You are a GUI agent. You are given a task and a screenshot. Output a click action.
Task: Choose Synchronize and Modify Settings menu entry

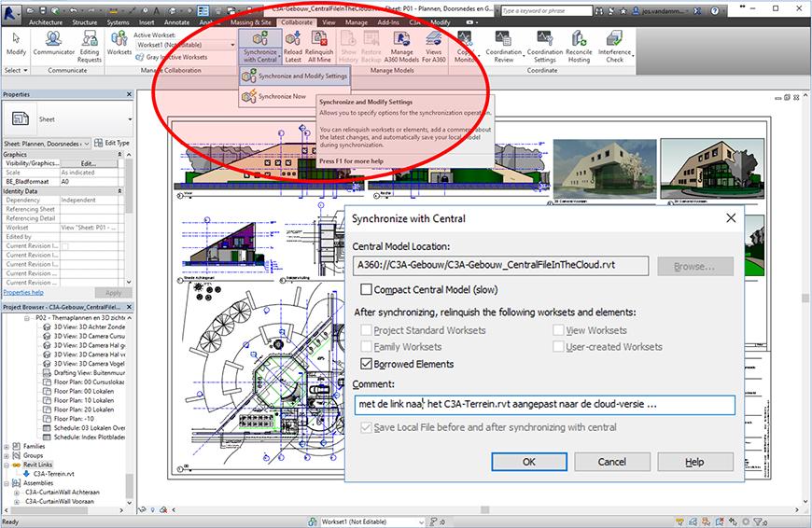coord(295,76)
